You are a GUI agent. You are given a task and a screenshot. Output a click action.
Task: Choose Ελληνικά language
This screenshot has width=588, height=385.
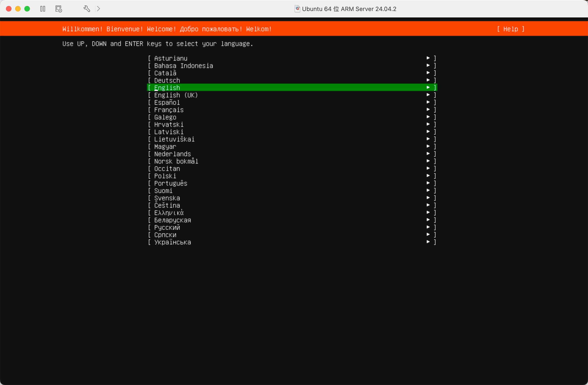[292, 213]
